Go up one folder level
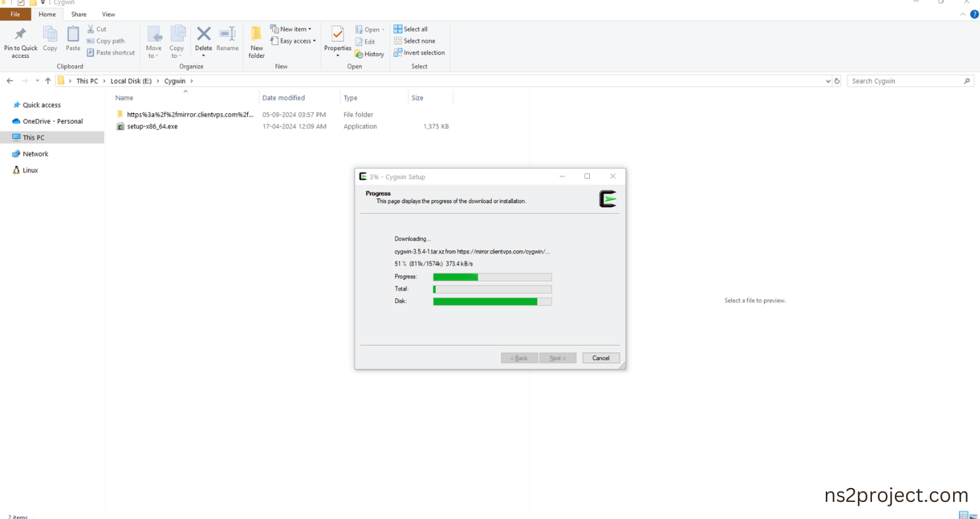This screenshot has width=980, height=519. (48, 81)
